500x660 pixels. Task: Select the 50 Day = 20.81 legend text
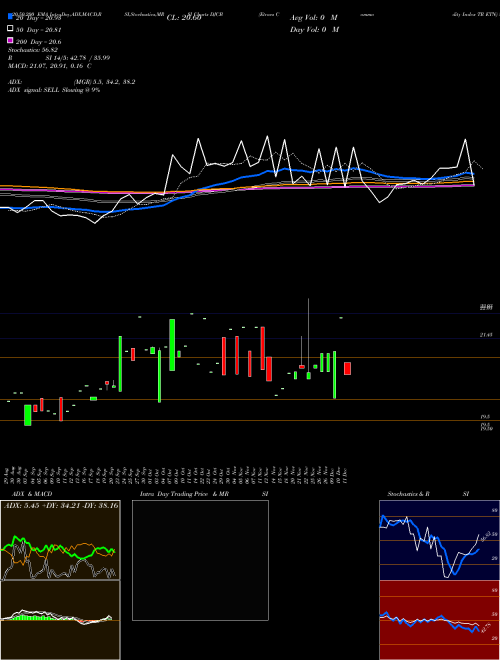(38, 30)
